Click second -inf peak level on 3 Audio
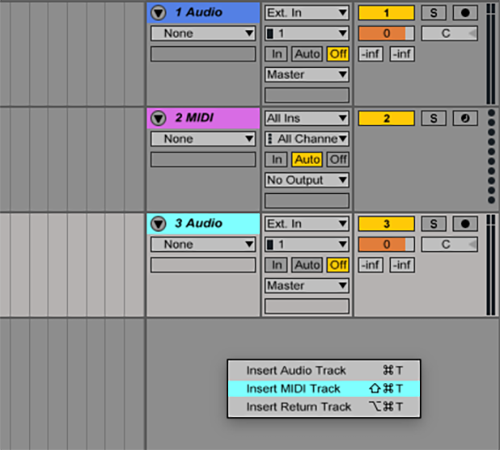Viewport: 500px width, 450px height. [x=402, y=265]
